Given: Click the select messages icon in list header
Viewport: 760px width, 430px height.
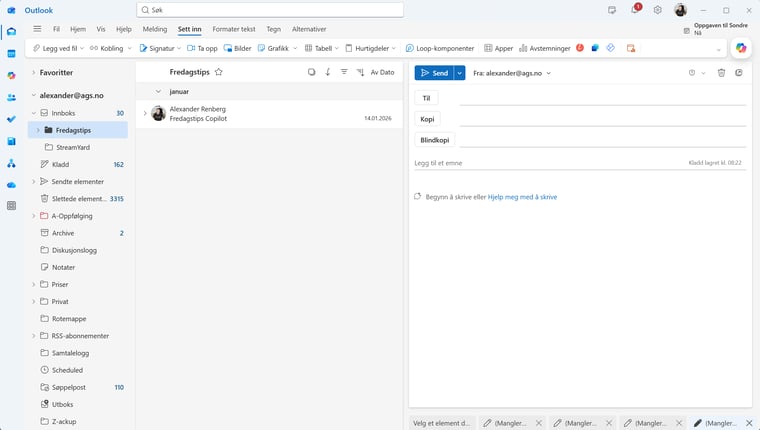Looking at the screenshot, I should [312, 72].
